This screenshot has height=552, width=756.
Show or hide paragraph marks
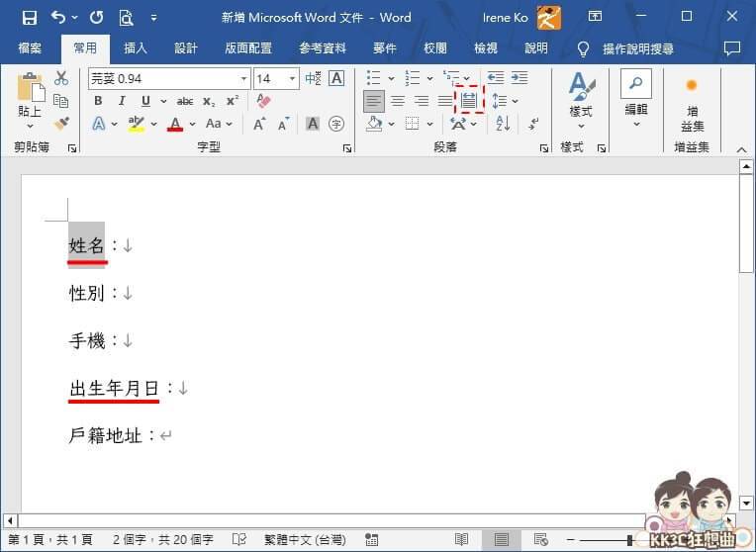(532, 124)
